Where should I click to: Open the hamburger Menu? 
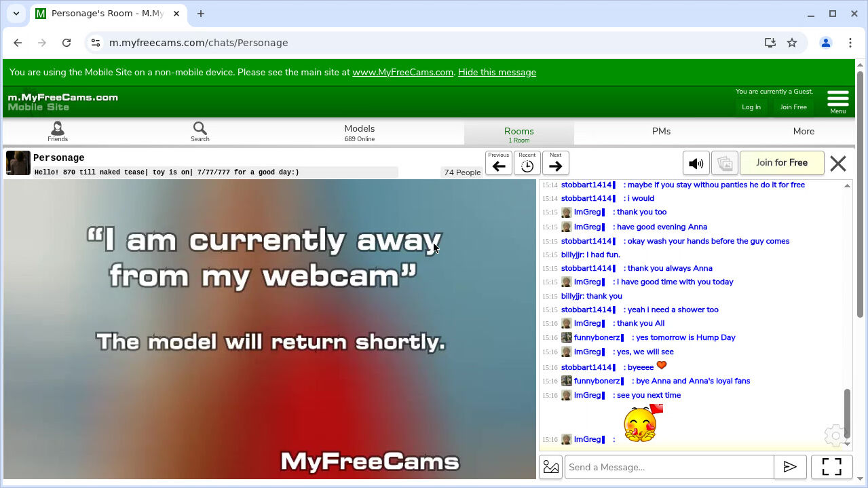[837, 100]
